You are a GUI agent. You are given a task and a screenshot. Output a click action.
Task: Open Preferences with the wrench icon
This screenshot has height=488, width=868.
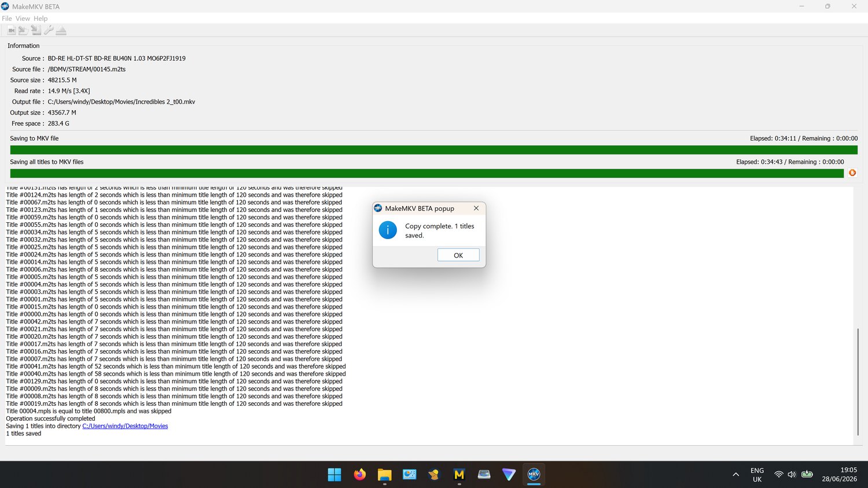tap(49, 30)
